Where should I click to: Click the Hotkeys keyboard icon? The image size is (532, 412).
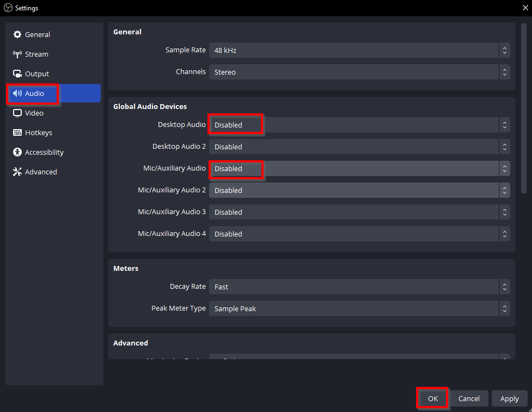pyautogui.click(x=17, y=133)
